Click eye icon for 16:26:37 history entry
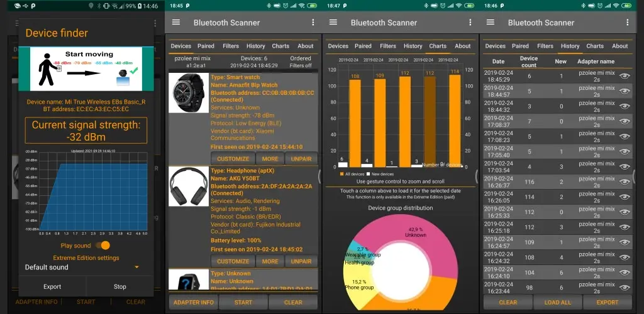This screenshot has height=314, width=644. 625,181
